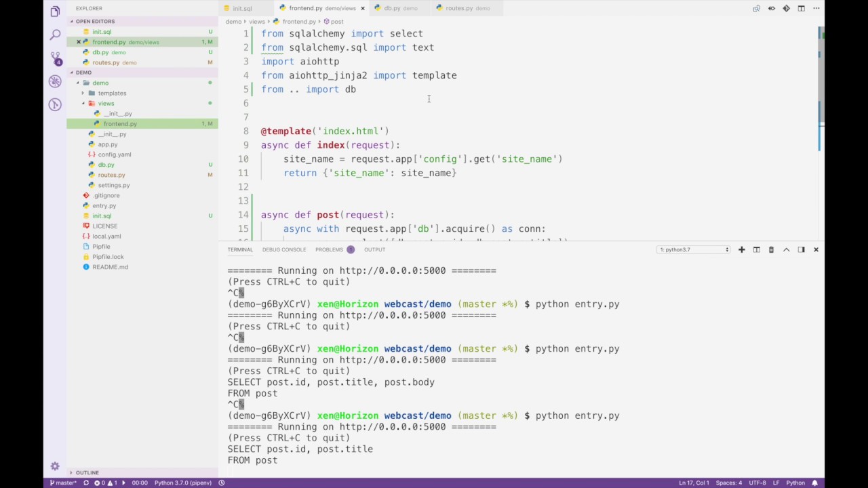Open the Explorer view in activity bar

[55, 12]
